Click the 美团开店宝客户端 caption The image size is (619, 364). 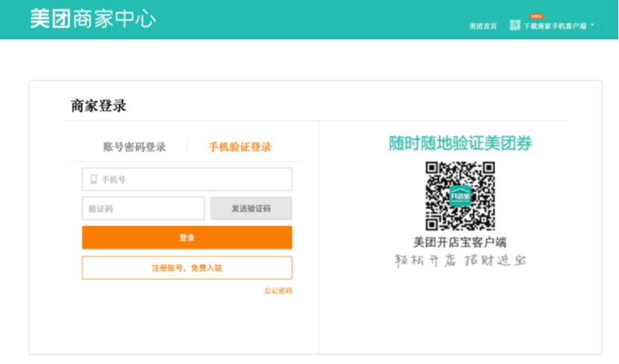[x=460, y=242]
